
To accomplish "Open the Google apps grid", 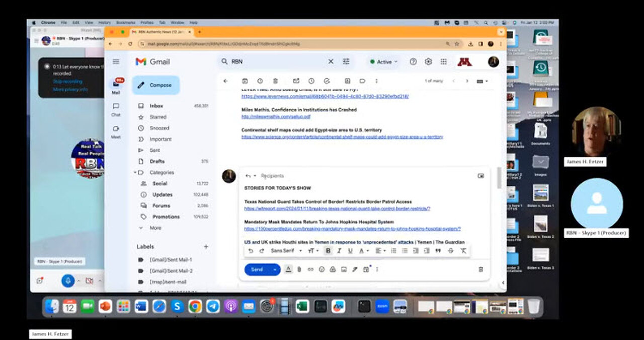I will coord(443,61).
